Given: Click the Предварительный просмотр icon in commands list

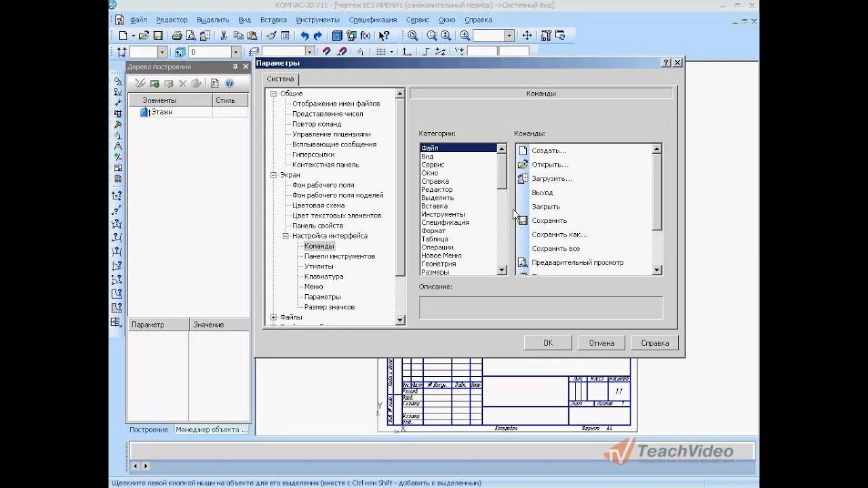Looking at the screenshot, I should [522, 262].
